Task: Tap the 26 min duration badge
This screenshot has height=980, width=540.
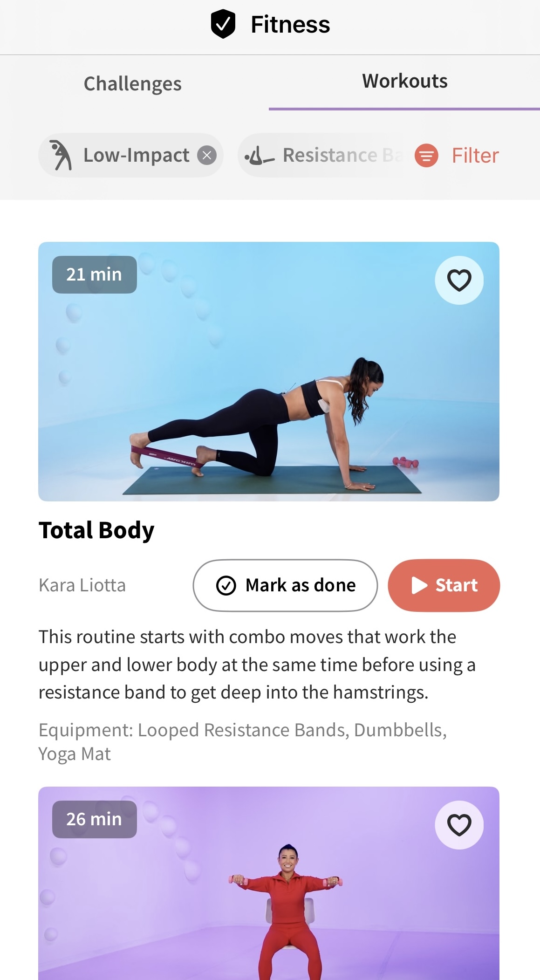Action: 95,819
